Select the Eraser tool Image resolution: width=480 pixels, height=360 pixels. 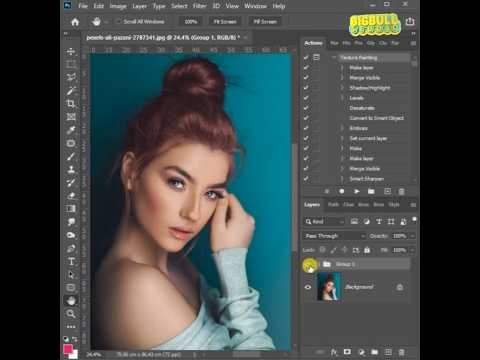coord(71,196)
